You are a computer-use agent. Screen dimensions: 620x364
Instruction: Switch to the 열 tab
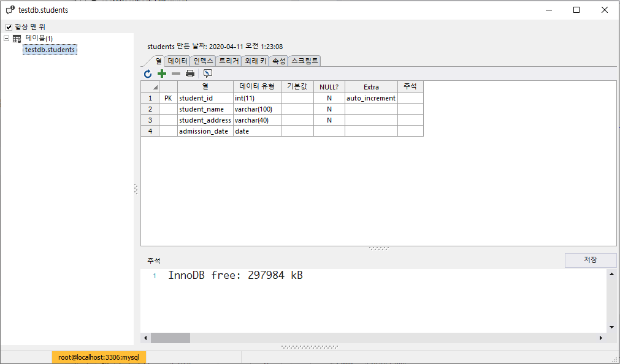point(158,61)
